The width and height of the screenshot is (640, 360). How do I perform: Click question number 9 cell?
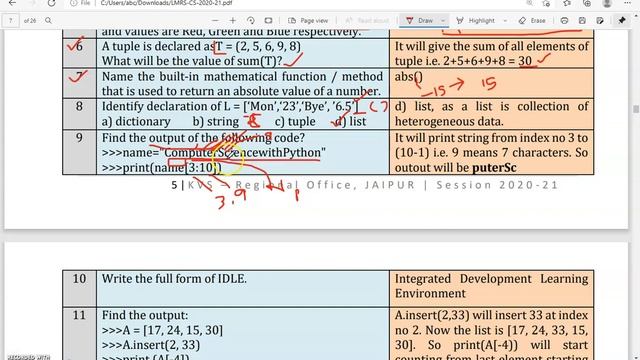[80, 152]
